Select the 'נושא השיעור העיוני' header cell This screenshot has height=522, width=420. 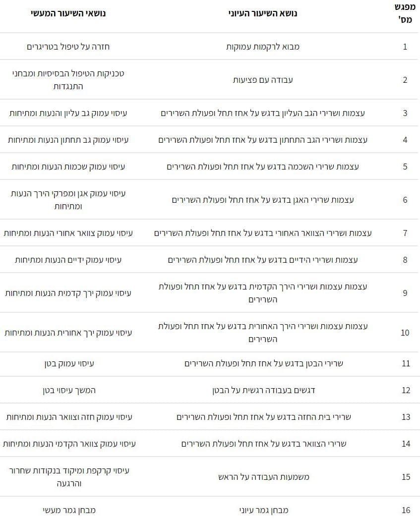click(x=263, y=14)
